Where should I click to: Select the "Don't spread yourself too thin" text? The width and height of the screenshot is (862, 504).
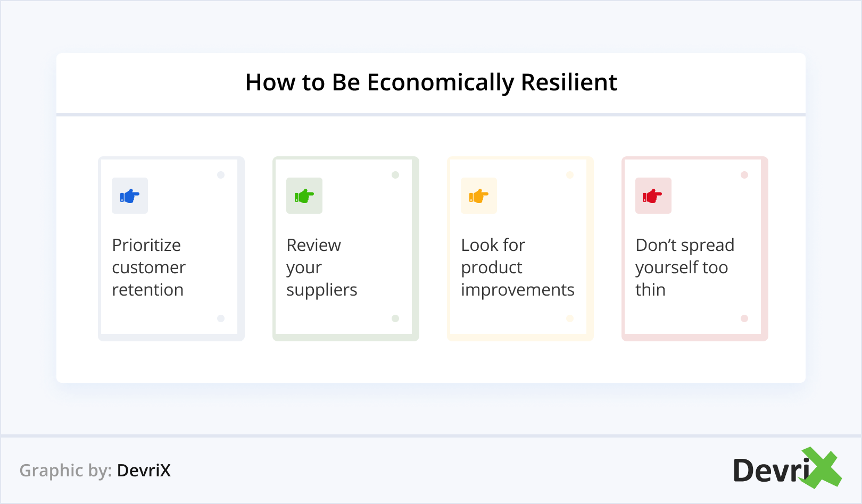(x=685, y=267)
